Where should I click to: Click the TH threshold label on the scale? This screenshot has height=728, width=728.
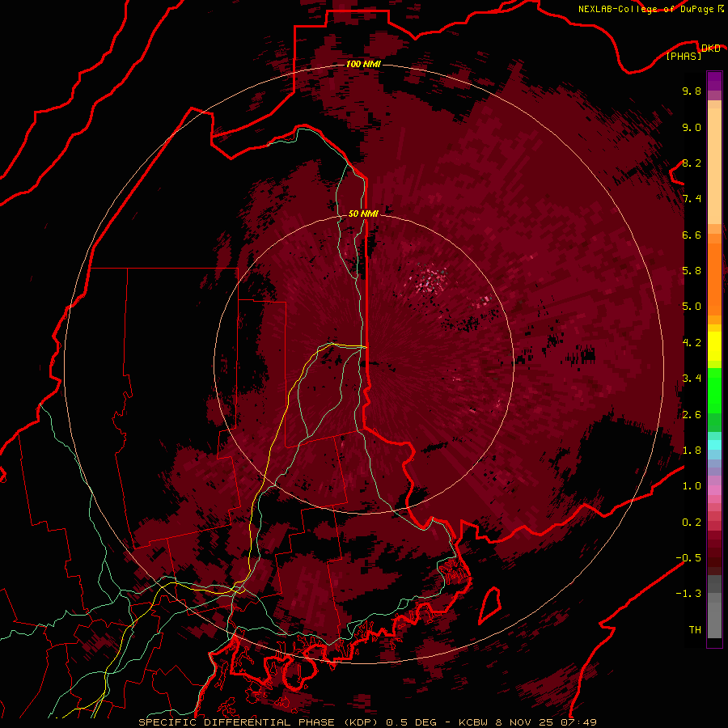pos(695,630)
